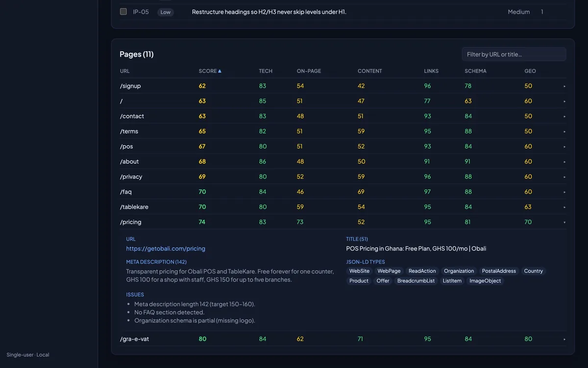The width and height of the screenshot is (588, 368).
Task: Click the Organization JSON-LD tag
Action: point(459,271)
